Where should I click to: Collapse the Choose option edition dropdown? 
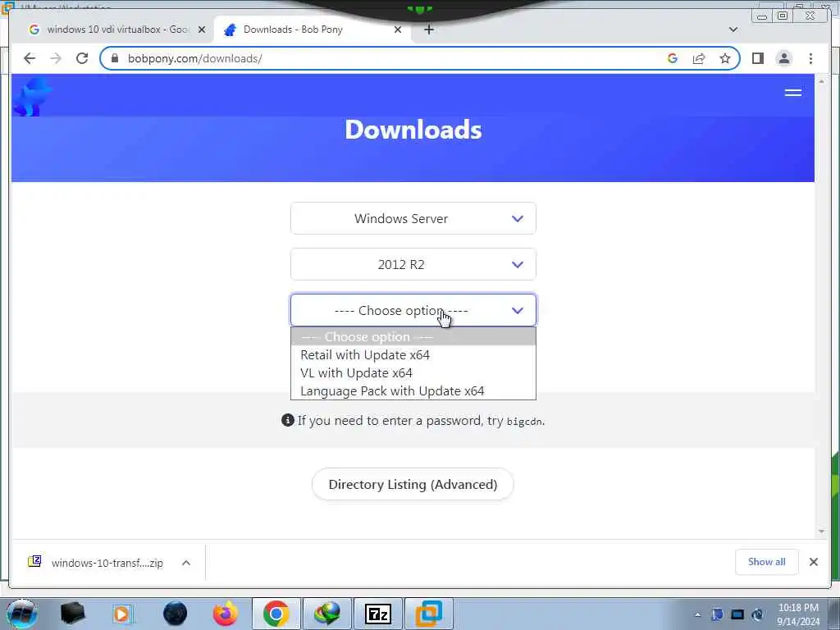413,310
